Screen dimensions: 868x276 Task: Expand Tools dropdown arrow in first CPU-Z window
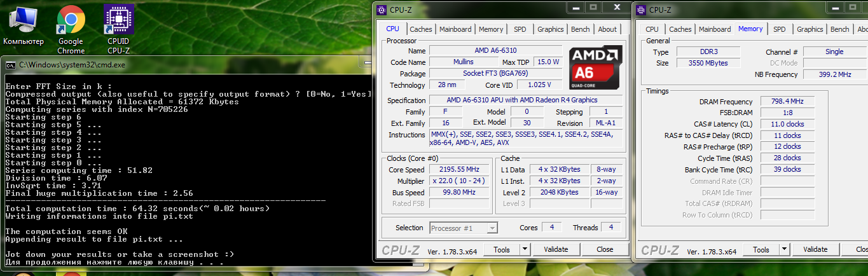pyautogui.click(x=525, y=249)
